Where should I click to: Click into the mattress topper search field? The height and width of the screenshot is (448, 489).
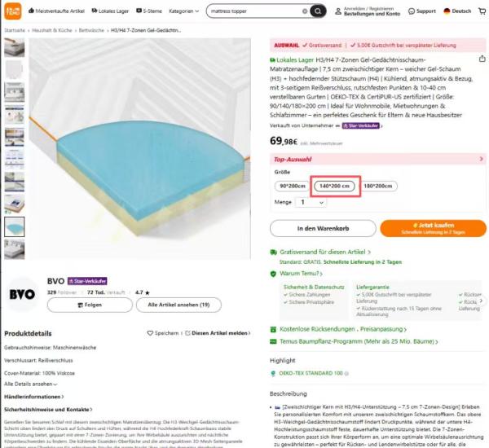tap(255, 11)
